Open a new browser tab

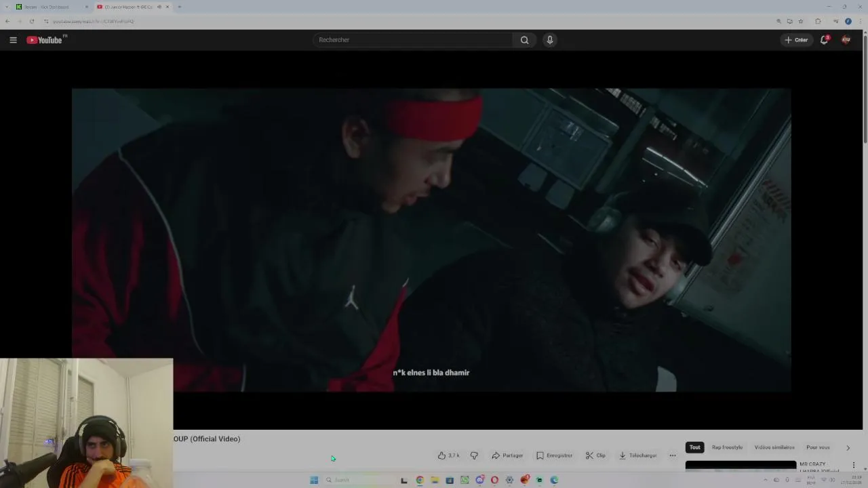coord(180,7)
